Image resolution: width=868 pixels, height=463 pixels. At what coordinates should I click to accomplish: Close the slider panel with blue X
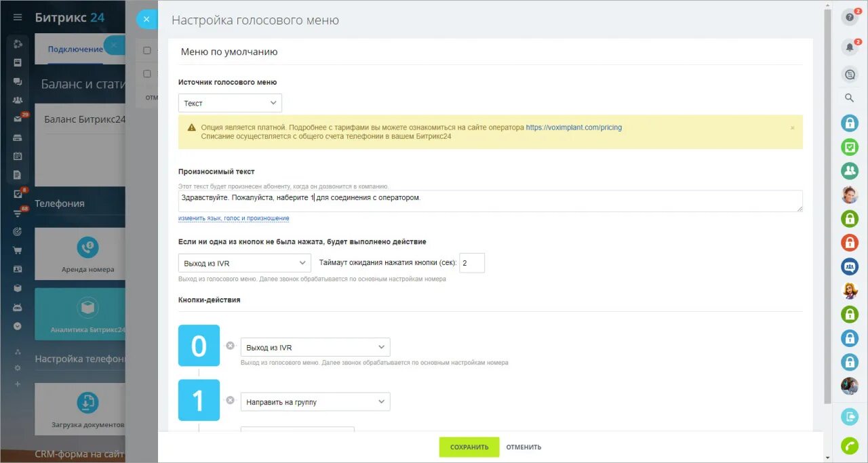146,19
